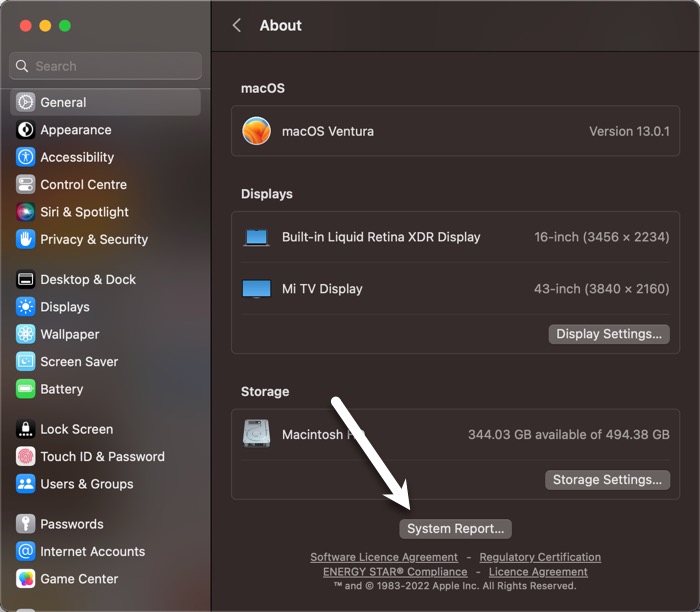
Task: Click the Desktop & Dock icon
Action: pos(25,279)
